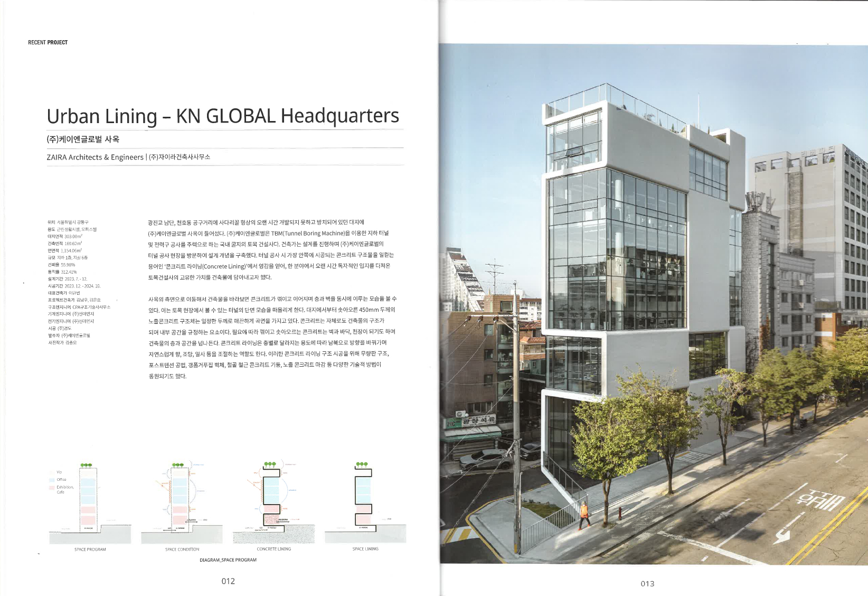Click the title 'Urban Lining – KN GLOBAL Headquarters'
This screenshot has width=868, height=596.
[223, 116]
